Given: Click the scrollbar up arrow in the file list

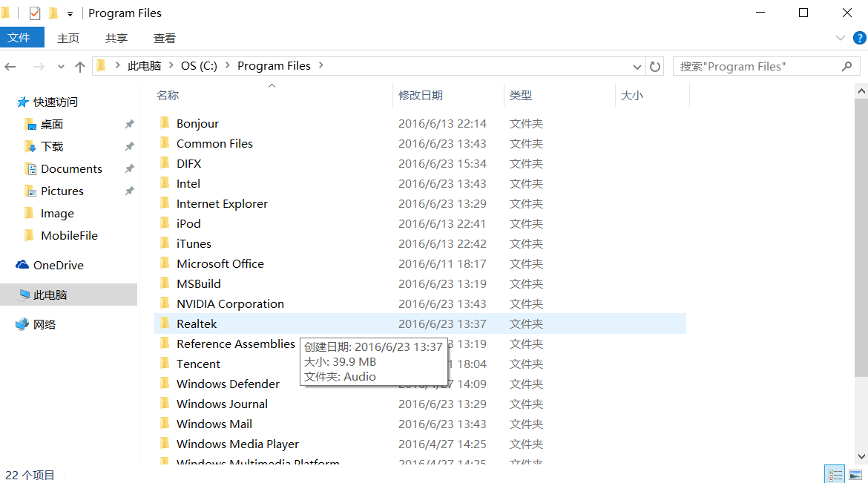Looking at the screenshot, I should pyautogui.click(x=861, y=91).
